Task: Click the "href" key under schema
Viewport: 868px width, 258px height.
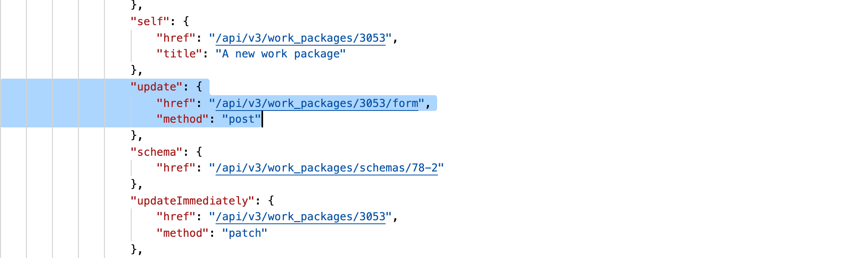Action: [176, 168]
